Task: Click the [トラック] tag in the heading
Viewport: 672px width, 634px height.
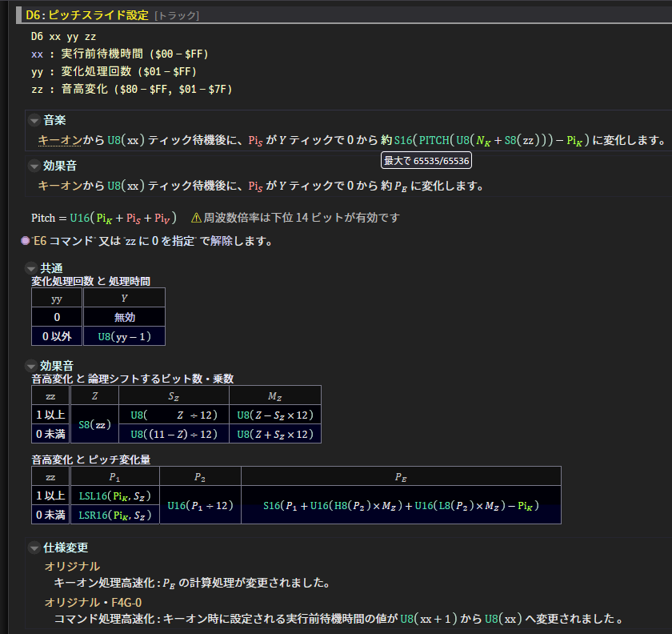Action: click(177, 16)
